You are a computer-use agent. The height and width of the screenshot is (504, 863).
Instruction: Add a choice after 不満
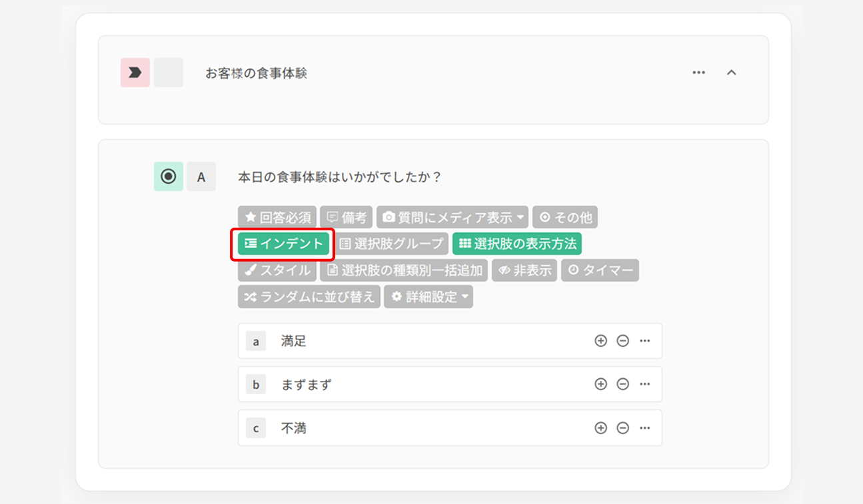[x=600, y=428]
